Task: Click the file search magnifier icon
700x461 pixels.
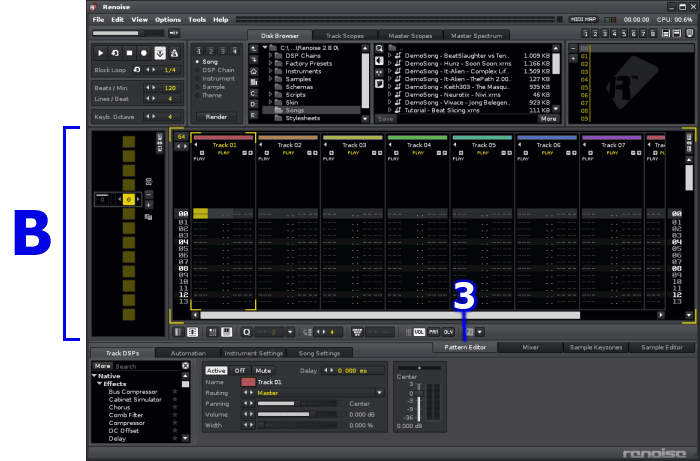Action: (379, 49)
